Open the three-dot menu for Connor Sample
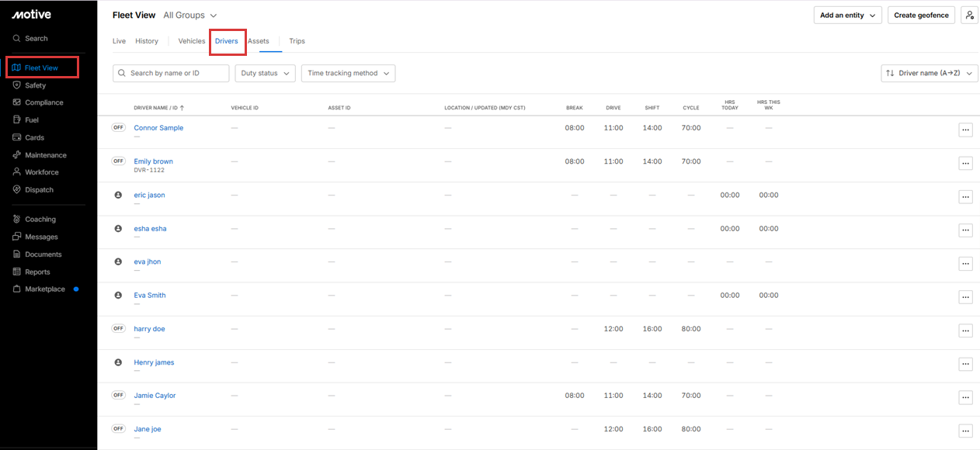The image size is (980, 450). coord(965,130)
